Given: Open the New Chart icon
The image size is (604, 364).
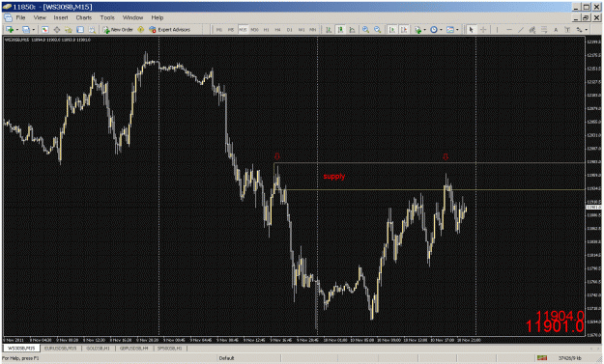Looking at the screenshot, I should [10, 30].
